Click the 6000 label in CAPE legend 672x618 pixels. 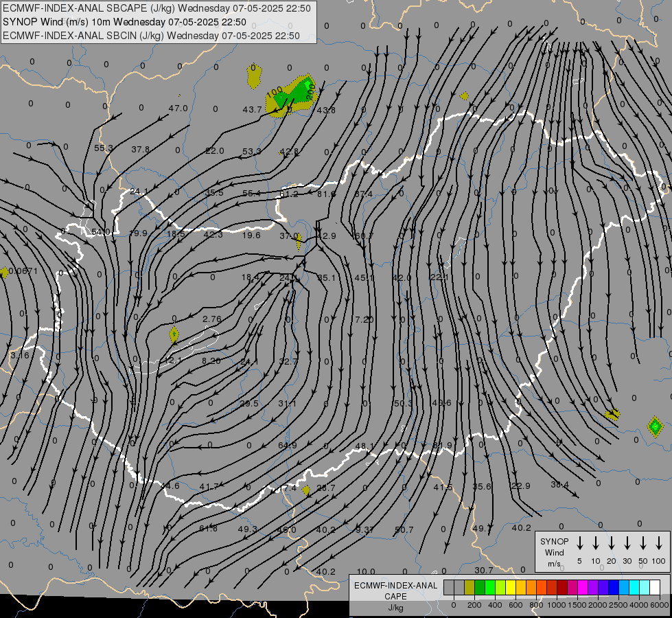[660, 605]
